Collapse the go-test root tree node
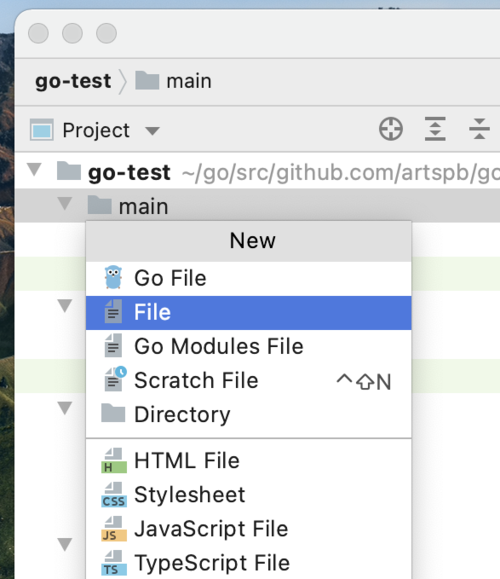 pyautogui.click(x=34, y=170)
